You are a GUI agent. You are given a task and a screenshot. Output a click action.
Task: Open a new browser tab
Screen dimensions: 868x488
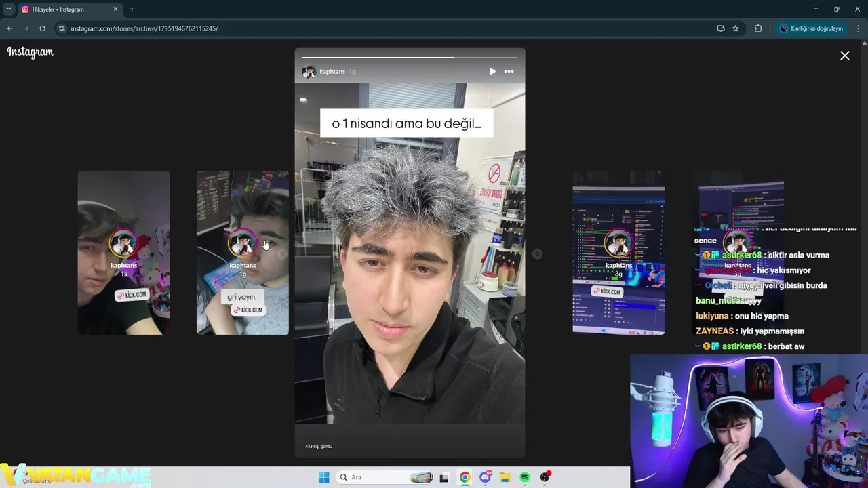pyautogui.click(x=132, y=9)
